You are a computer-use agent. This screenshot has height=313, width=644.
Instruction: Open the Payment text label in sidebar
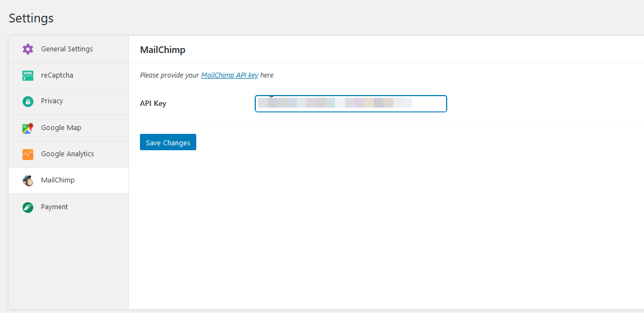pyautogui.click(x=55, y=207)
